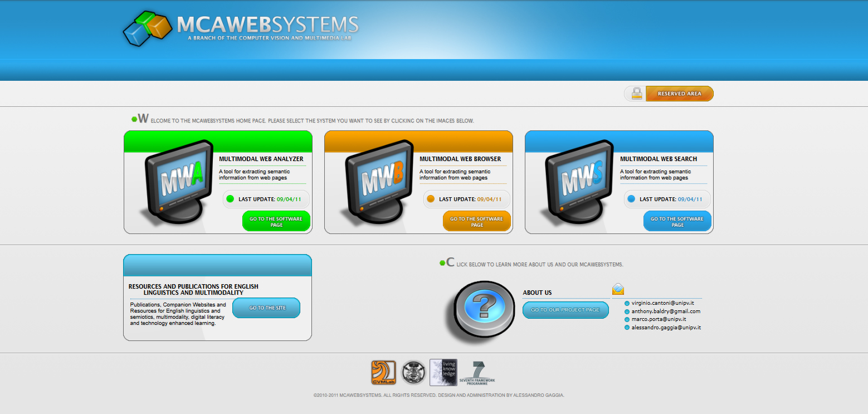Image resolution: width=868 pixels, height=414 pixels.
Task: Open the Reserved Area button
Action: (x=679, y=94)
